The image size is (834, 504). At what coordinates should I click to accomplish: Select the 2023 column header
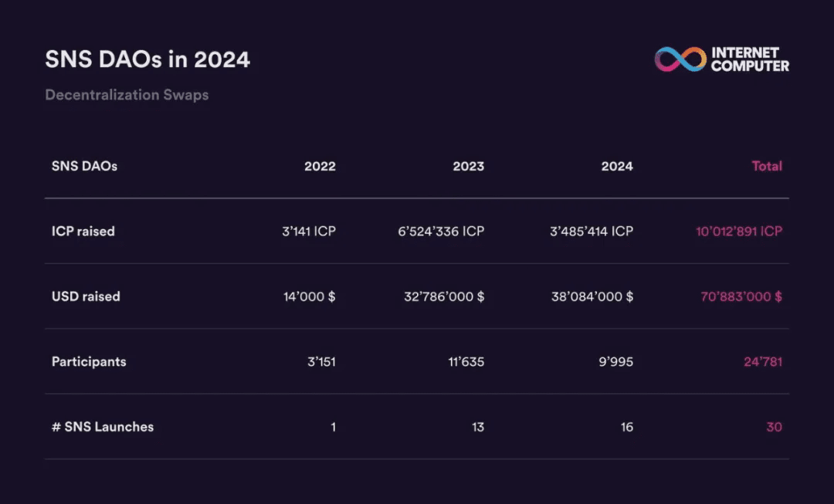(468, 166)
